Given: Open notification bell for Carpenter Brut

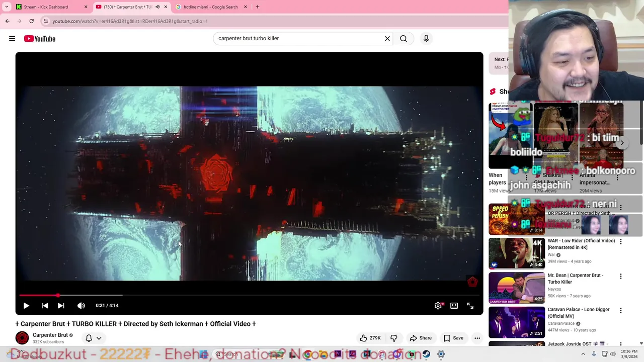Looking at the screenshot, I should 89,338.
